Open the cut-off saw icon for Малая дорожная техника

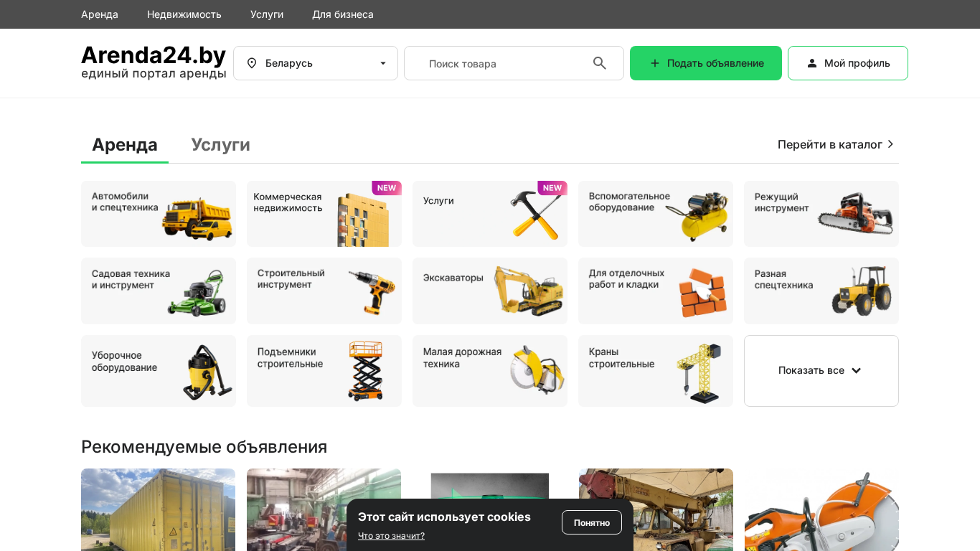point(537,369)
